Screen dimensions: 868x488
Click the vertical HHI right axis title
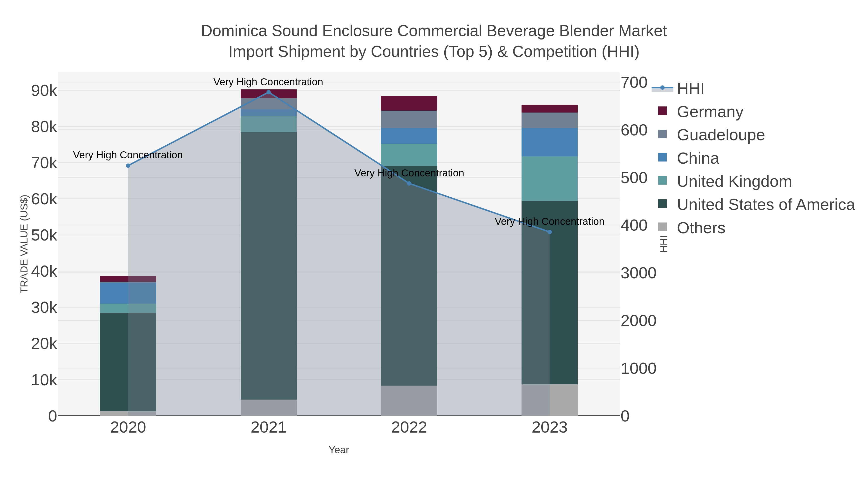click(x=664, y=244)
